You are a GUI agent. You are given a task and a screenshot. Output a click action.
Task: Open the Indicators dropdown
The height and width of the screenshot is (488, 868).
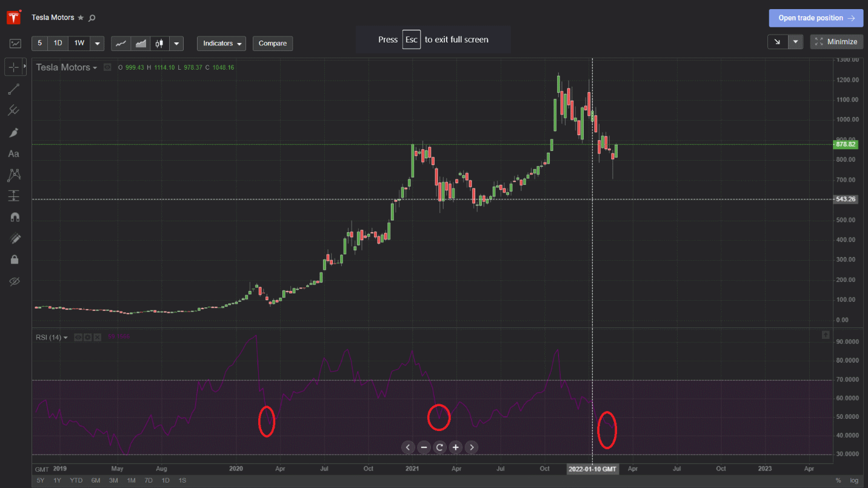pos(221,43)
